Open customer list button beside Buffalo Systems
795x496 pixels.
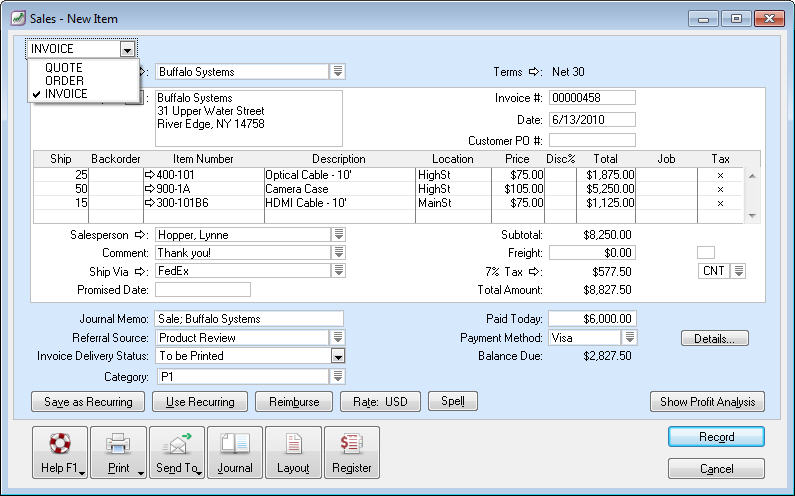coord(338,72)
